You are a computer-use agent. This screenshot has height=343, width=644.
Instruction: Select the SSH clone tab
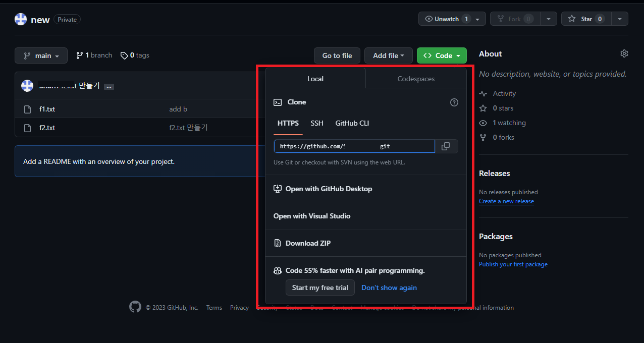pos(317,124)
